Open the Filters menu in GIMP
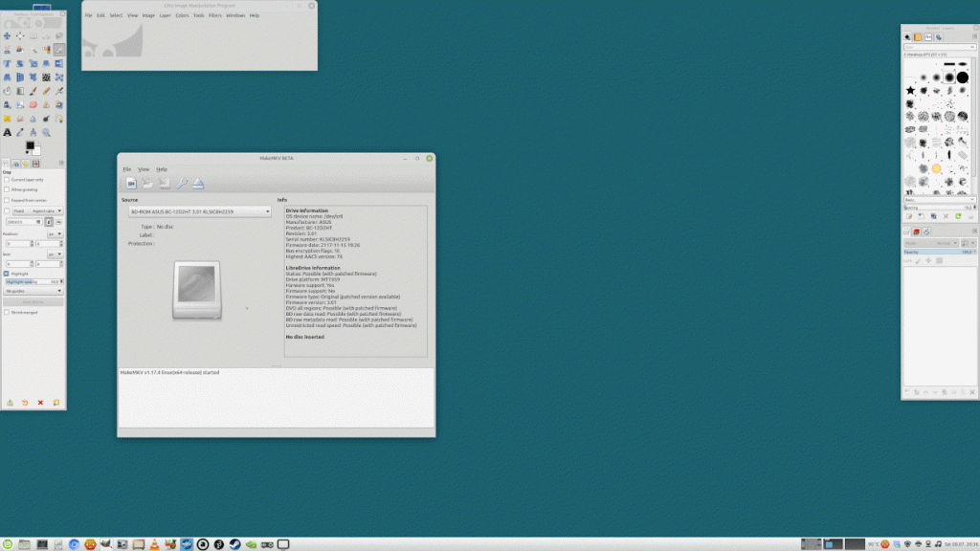This screenshot has width=980, height=551. pos(215,15)
